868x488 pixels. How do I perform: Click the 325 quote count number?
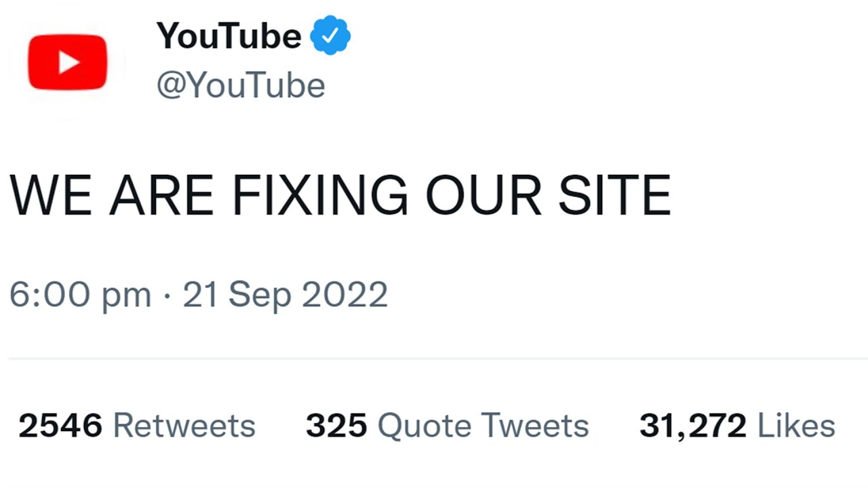click(336, 426)
